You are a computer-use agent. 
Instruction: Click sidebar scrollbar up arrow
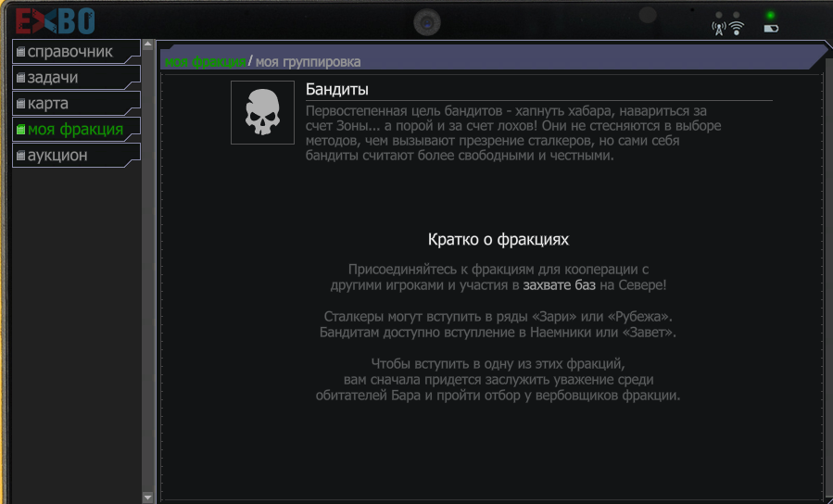pyautogui.click(x=147, y=44)
